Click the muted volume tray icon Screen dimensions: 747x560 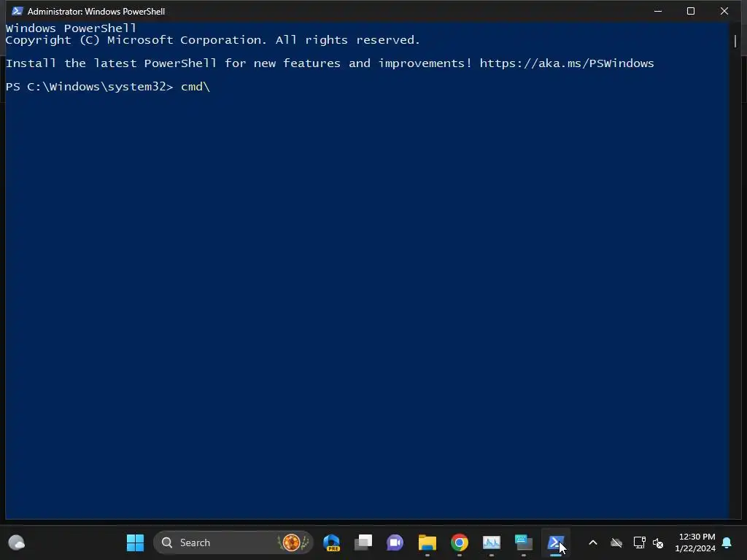point(659,542)
